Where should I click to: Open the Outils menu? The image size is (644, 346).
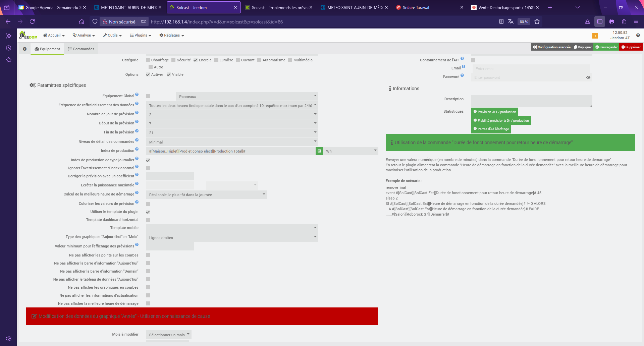(x=112, y=35)
